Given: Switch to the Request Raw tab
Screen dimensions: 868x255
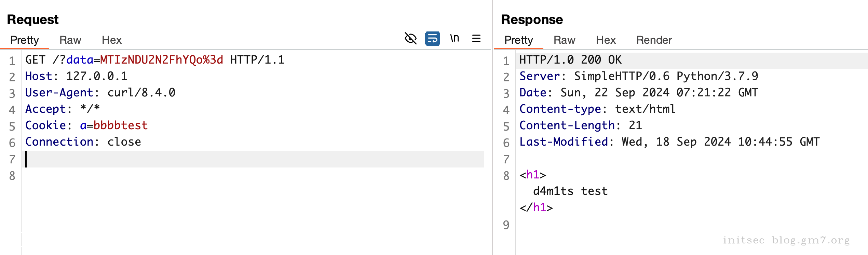Looking at the screenshot, I should (70, 40).
